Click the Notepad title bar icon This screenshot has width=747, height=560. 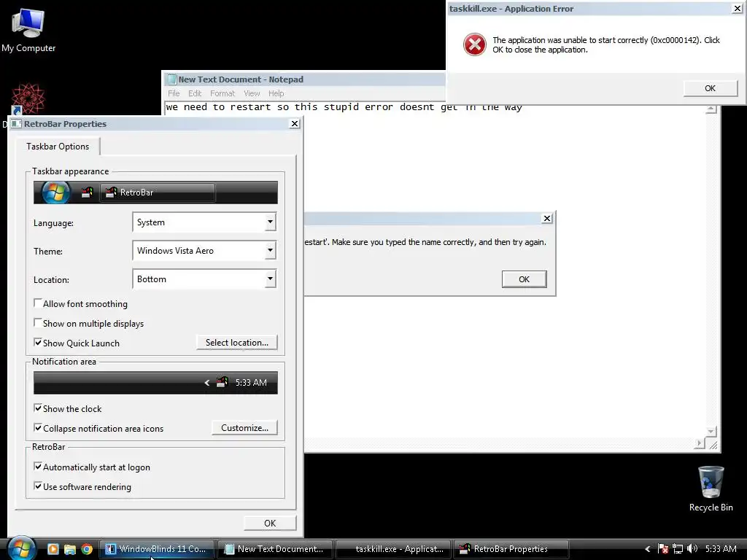point(172,79)
